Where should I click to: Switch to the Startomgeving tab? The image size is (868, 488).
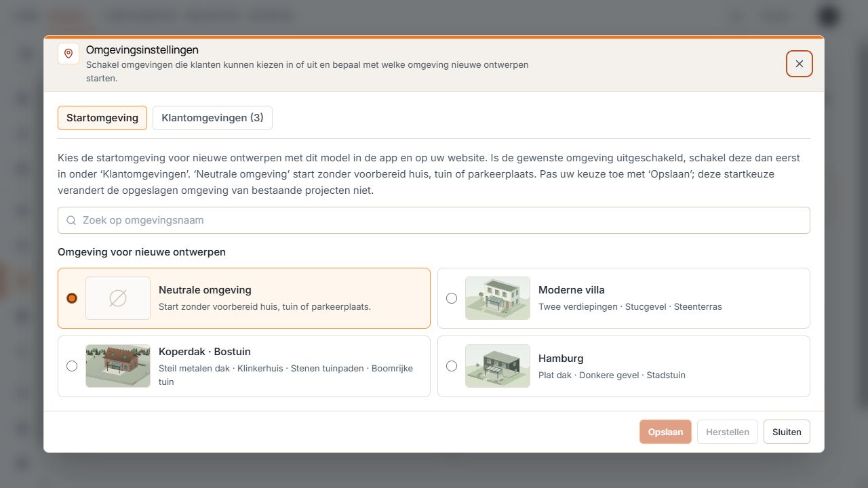102,117
